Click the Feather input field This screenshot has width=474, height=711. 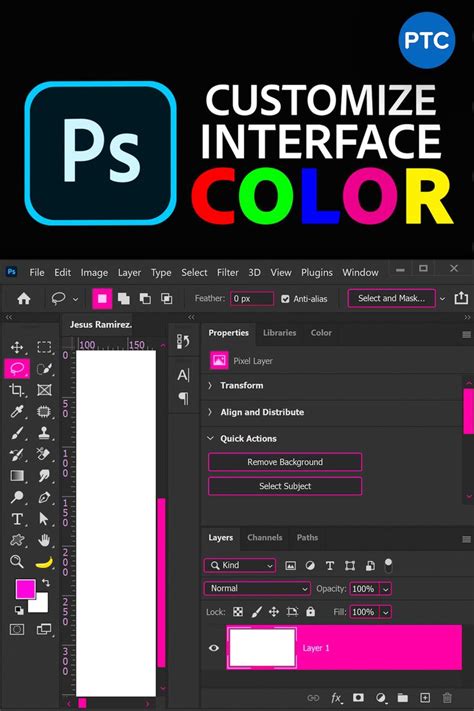coord(252,299)
